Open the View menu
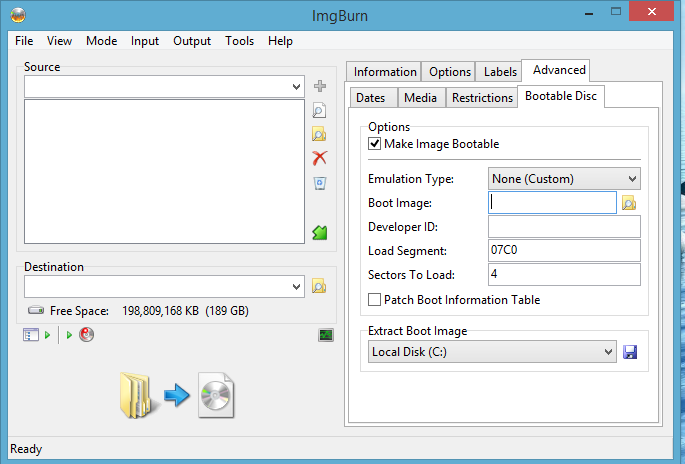 click(x=59, y=41)
